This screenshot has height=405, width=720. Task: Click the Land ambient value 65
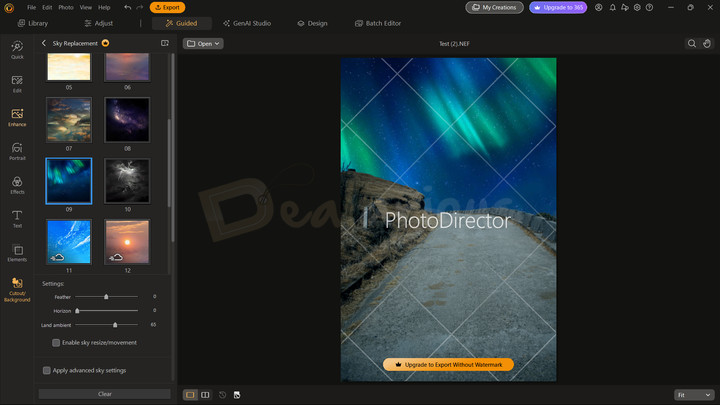coord(153,325)
